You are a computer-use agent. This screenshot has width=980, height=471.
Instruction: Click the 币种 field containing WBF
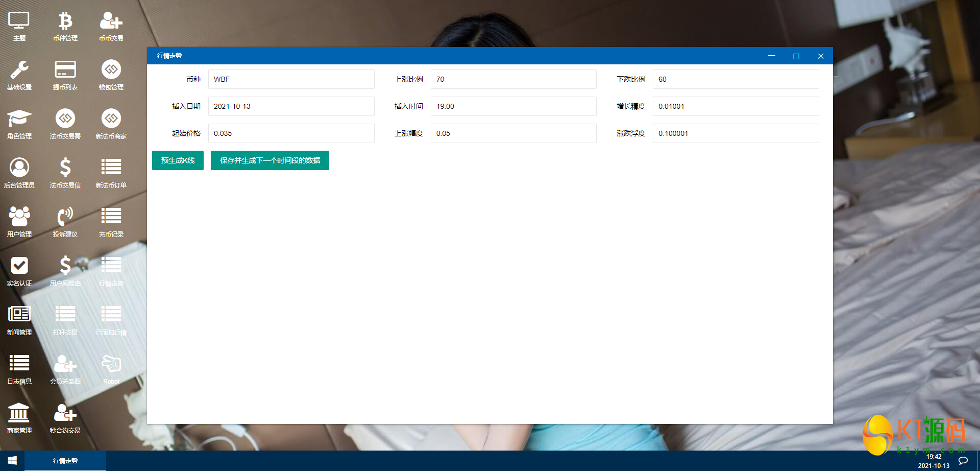coord(291,79)
